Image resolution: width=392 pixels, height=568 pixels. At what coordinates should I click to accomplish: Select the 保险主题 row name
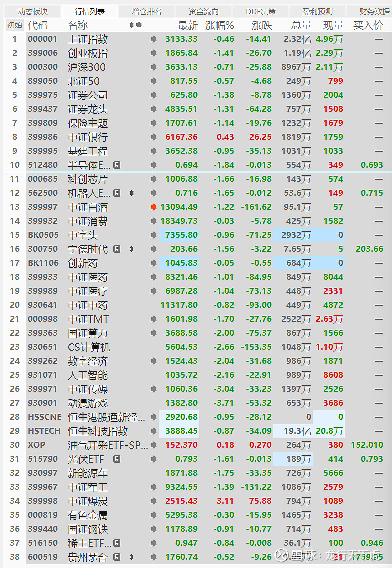88,123
